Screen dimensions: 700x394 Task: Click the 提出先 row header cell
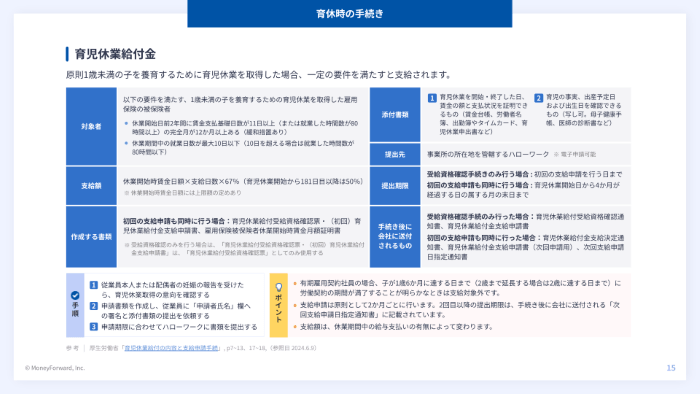(395, 154)
